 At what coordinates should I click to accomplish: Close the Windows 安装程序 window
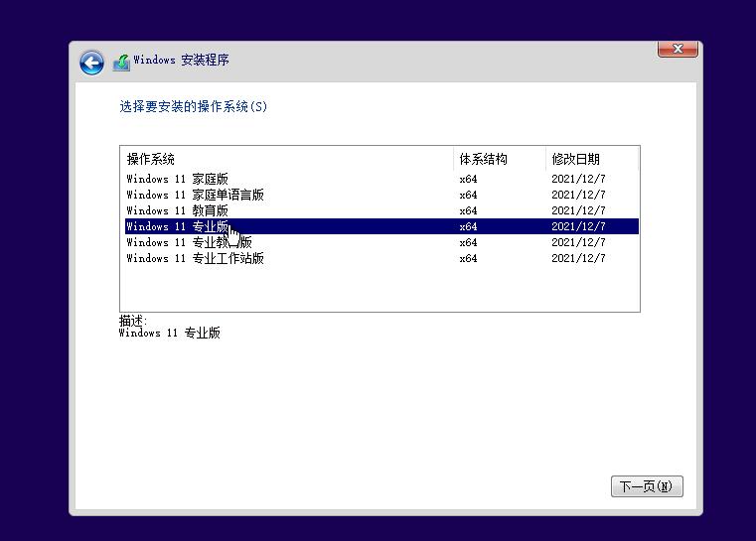pos(677,49)
